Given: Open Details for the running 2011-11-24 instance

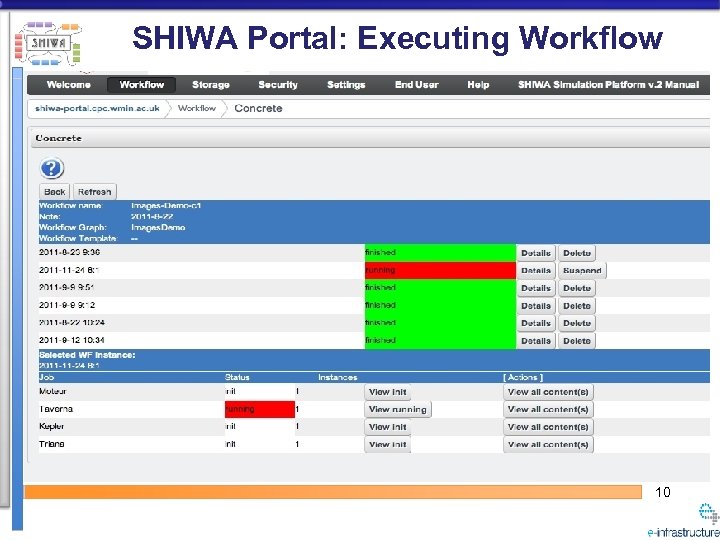Looking at the screenshot, I should [536, 270].
